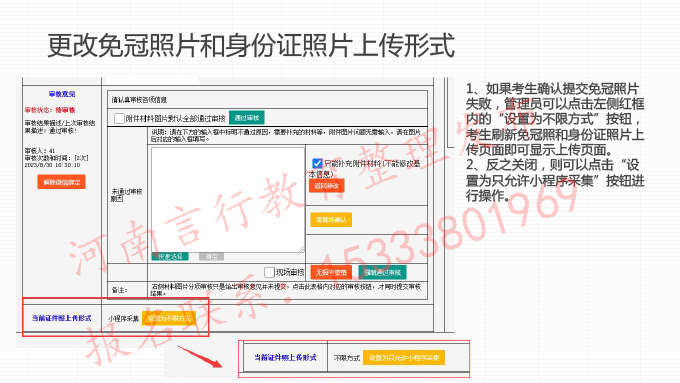
Task: Click the orange 解除微信绑定 button
Action: click(x=62, y=182)
